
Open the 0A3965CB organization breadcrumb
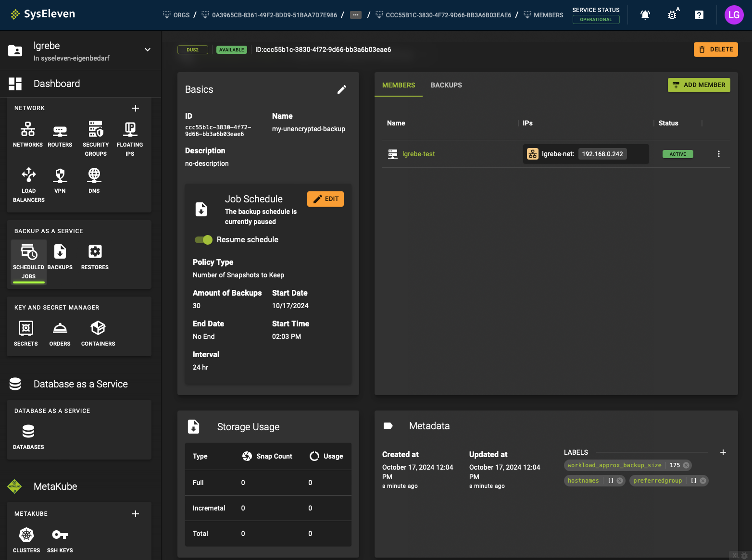pyautogui.click(x=269, y=15)
